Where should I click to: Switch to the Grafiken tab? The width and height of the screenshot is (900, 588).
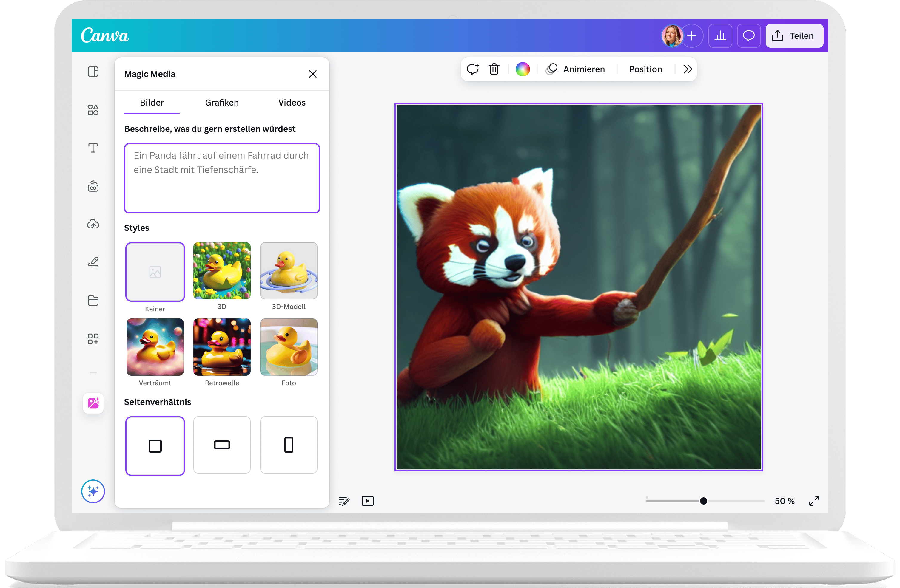(x=222, y=103)
